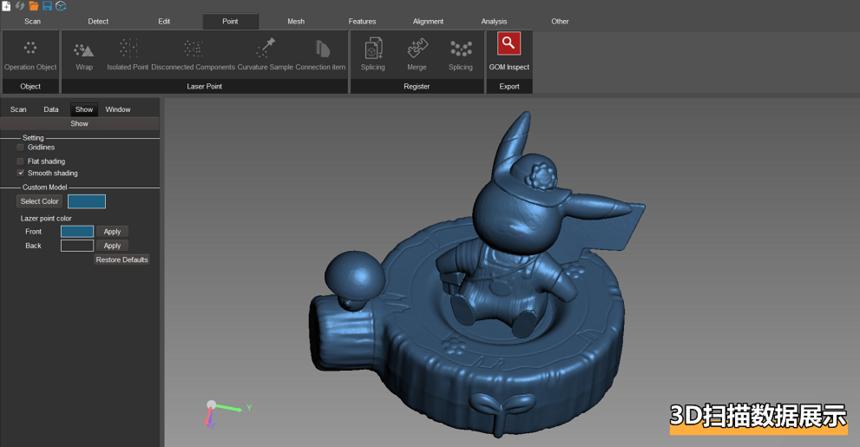Screen dimensions: 860x447
Task: Click the Laser Point group label
Action: [x=204, y=86]
